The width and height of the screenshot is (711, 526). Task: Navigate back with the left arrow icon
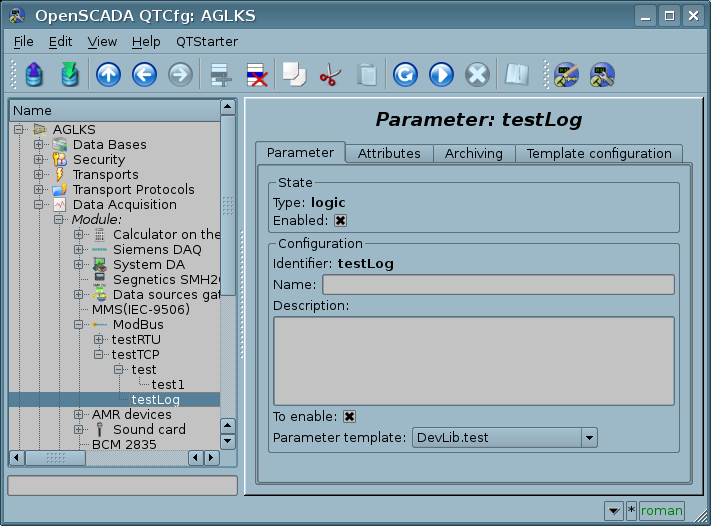[x=143, y=74]
